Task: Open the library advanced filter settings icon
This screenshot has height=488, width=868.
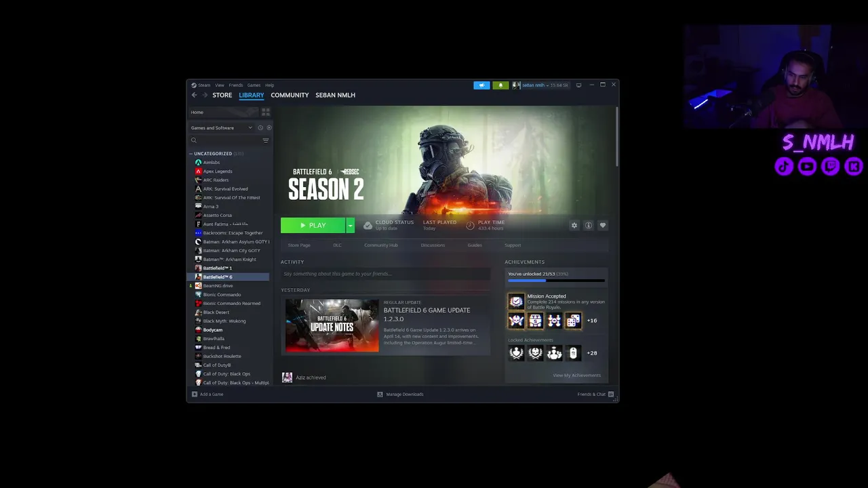Action: (x=265, y=140)
